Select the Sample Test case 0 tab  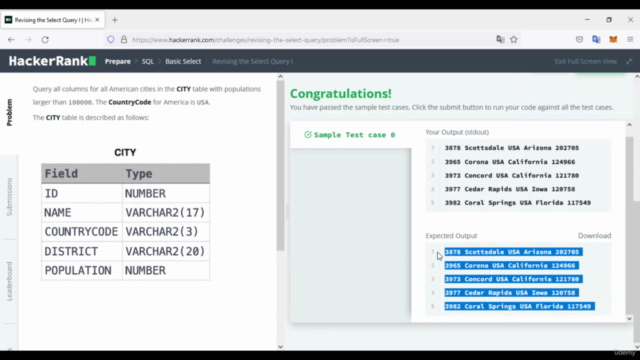tap(351, 135)
